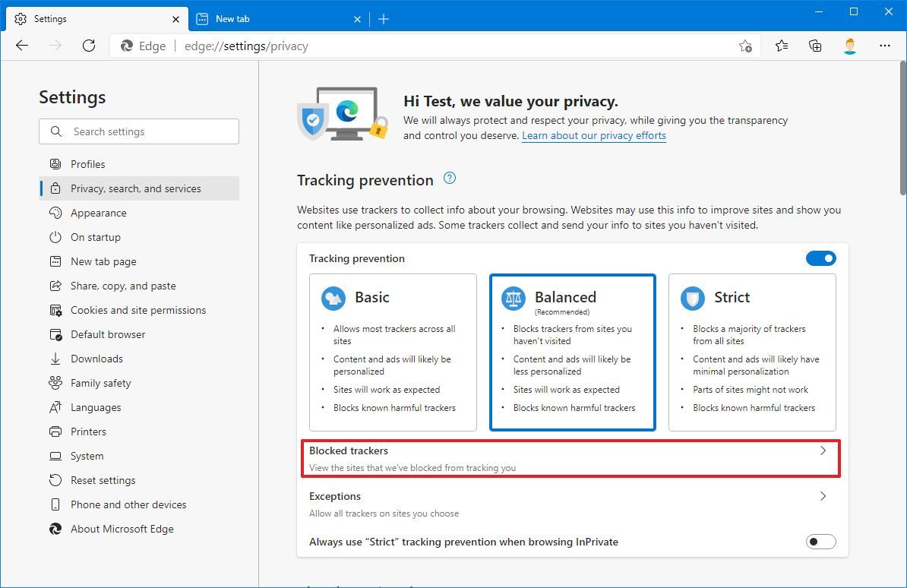Click the Search settings input field

[139, 131]
